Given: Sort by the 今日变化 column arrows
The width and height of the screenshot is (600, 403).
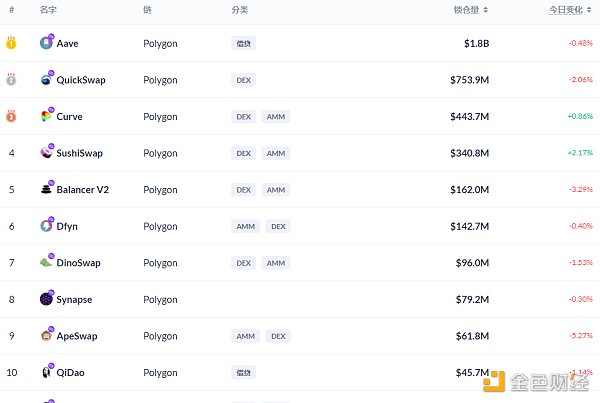Looking at the screenshot, I should coord(589,10).
